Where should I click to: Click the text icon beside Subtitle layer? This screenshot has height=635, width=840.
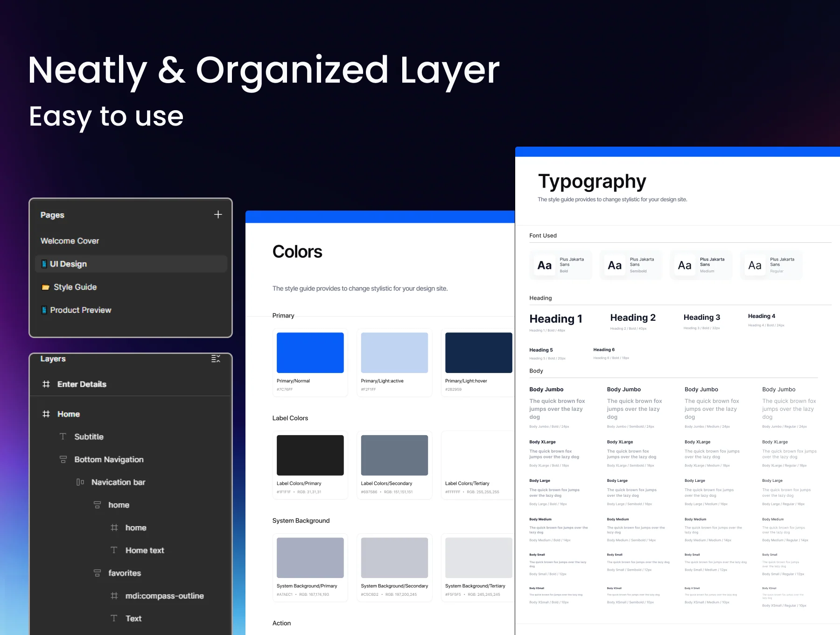click(x=63, y=436)
